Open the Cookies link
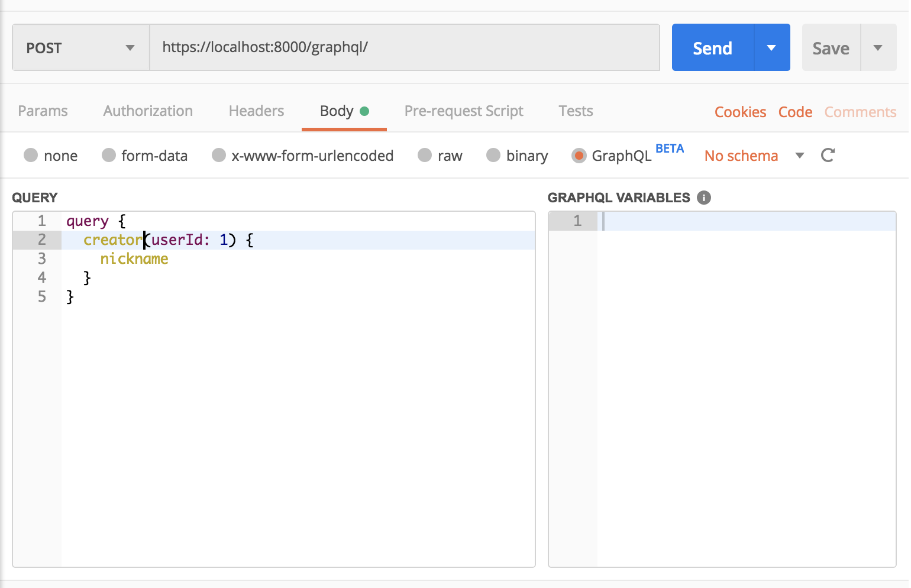This screenshot has height=588, width=911. [x=740, y=112]
